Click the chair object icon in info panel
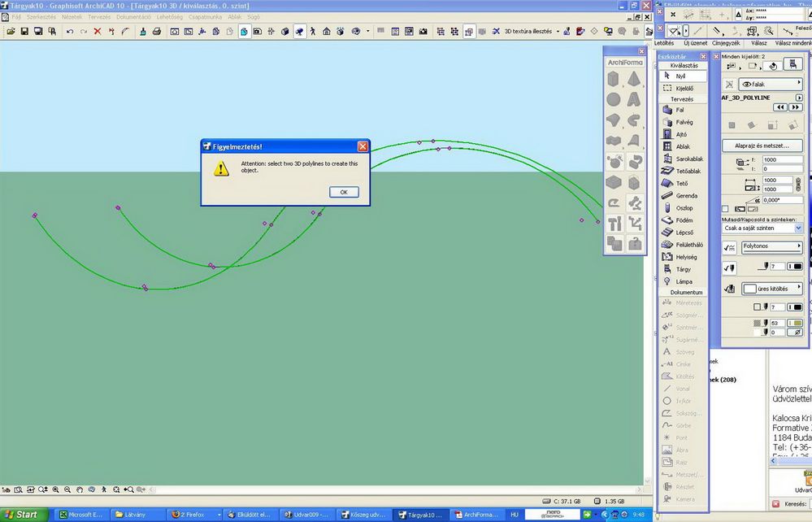Image resolution: width=812 pixels, height=522 pixels. (792, 65)
